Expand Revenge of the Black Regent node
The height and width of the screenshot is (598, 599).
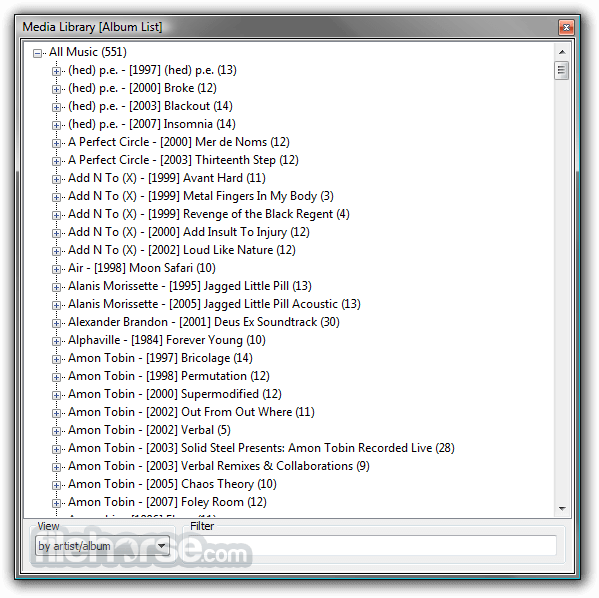point(56,215)
